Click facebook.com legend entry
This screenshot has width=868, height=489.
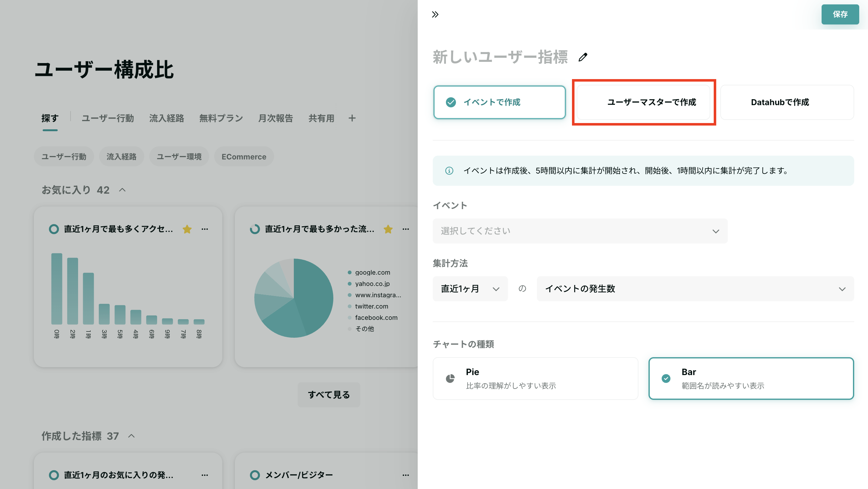[x=373, y=318]
